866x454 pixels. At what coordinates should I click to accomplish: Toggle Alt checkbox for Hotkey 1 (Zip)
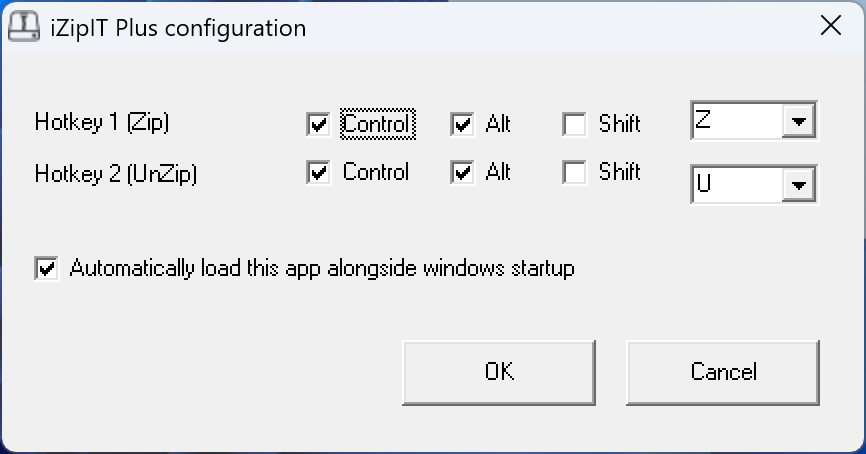point(462,125)
